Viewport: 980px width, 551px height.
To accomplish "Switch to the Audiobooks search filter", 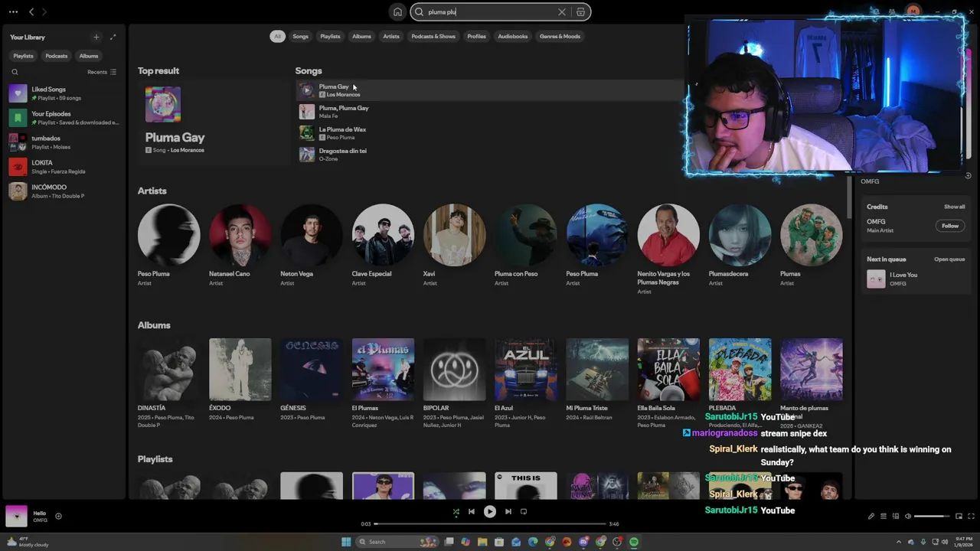I will click(513, 36).
